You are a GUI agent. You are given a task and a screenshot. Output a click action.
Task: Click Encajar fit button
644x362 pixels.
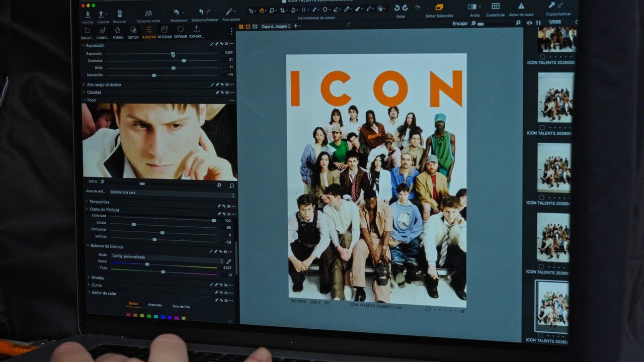click(460, 24)
